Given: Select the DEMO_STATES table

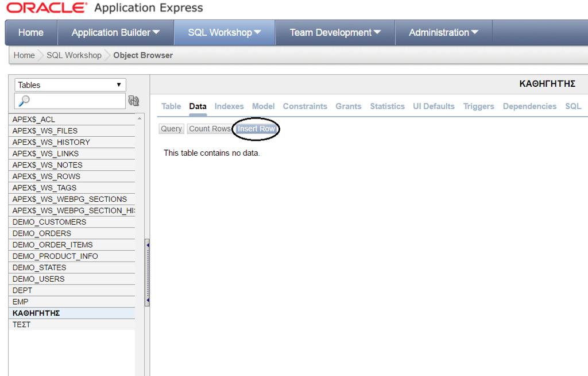Looking at the screenshot, I should click(72, 267).
